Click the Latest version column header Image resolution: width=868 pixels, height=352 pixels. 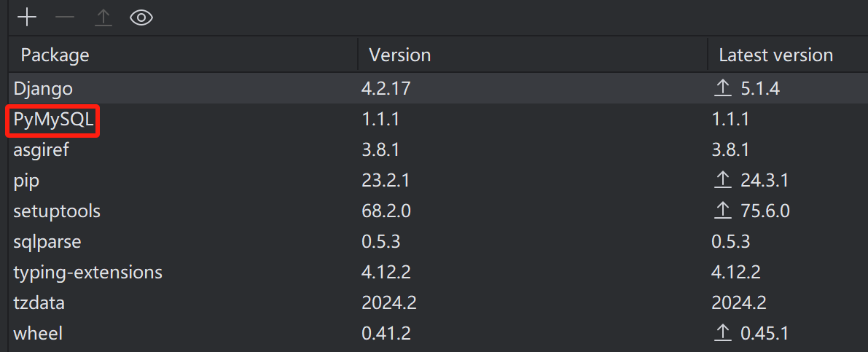[775, 55]
